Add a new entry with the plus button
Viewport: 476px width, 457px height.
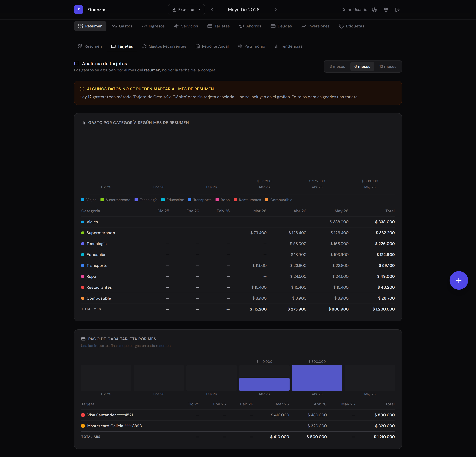[458, 280]
